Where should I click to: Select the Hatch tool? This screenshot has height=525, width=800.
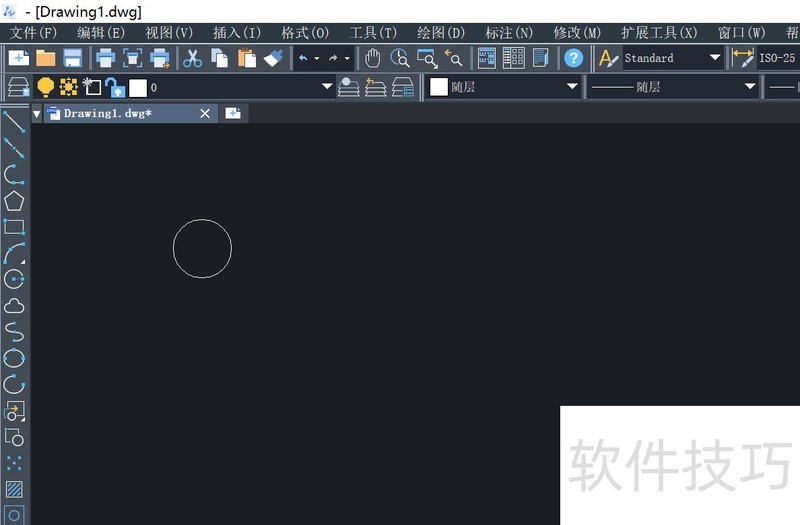[x=14, y=489]
